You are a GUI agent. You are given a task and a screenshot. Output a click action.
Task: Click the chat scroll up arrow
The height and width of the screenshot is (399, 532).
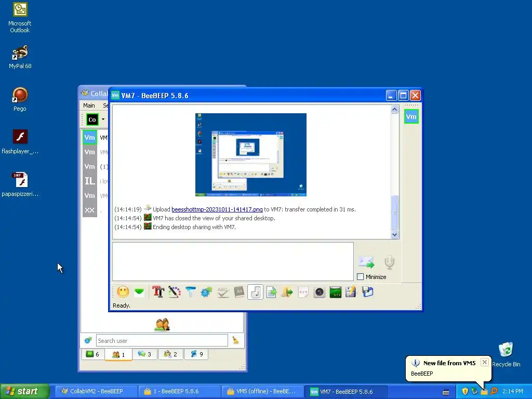click(394, 110)
